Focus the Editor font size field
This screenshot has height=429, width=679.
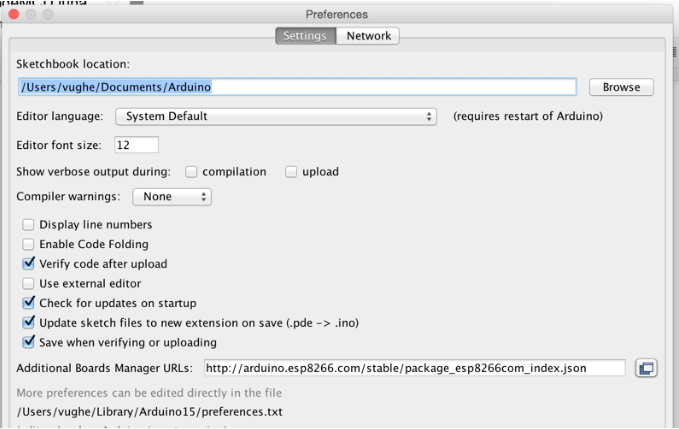[136, 145]
